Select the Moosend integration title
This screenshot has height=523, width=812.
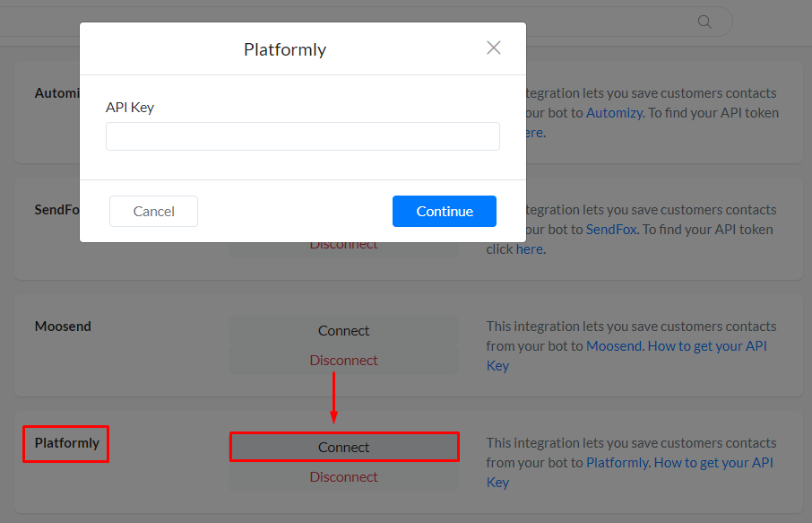point(63,327)
